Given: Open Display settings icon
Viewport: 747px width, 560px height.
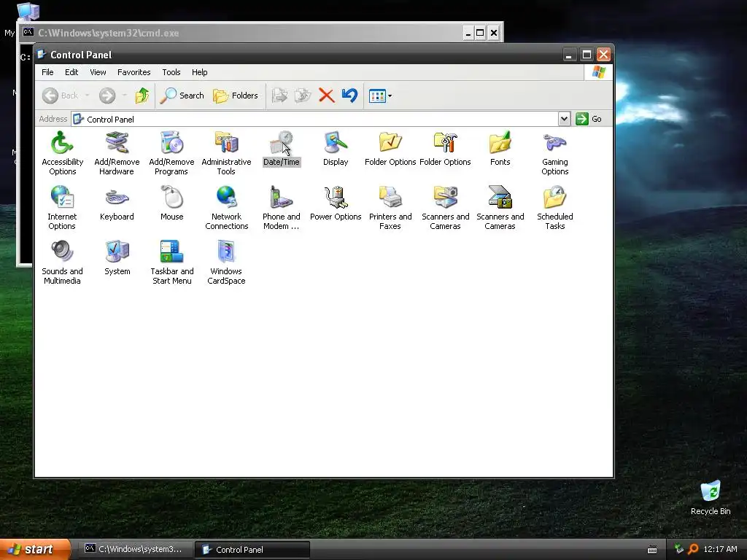Looking at the screenshot, I should click(x=336, y=149).
